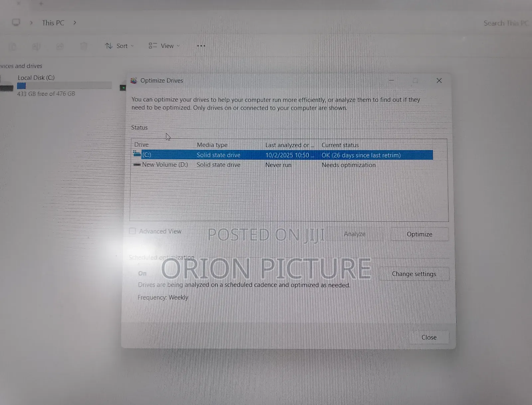Open the Sort dropdown chevron
The height and width of the screenshot is (405, 532).
point(132,46)
